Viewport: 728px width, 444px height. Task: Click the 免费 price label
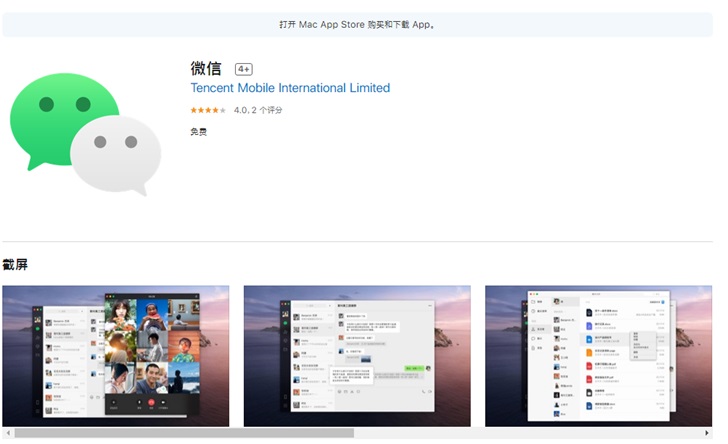point(199,132)
